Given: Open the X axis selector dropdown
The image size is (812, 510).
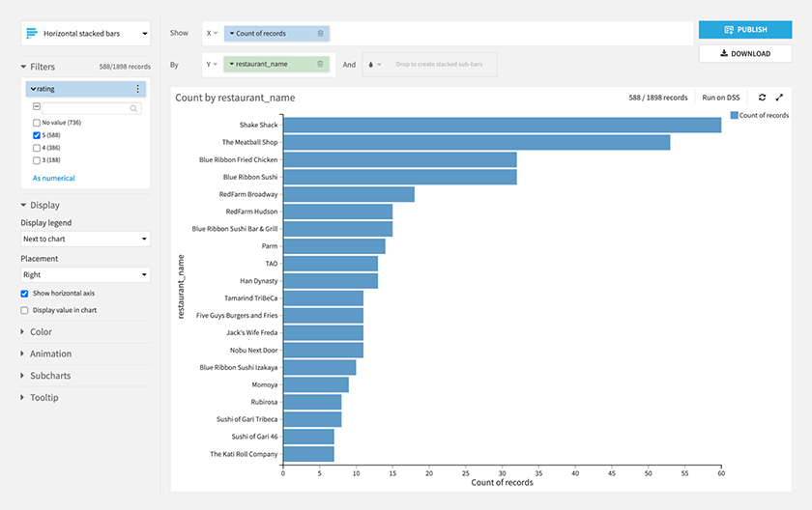Looking at the screenshot, I should (212, 33).
